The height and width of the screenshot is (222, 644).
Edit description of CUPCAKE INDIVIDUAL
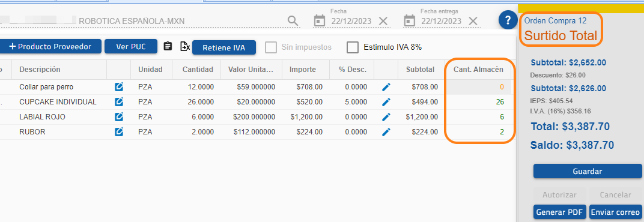[119, 102]
